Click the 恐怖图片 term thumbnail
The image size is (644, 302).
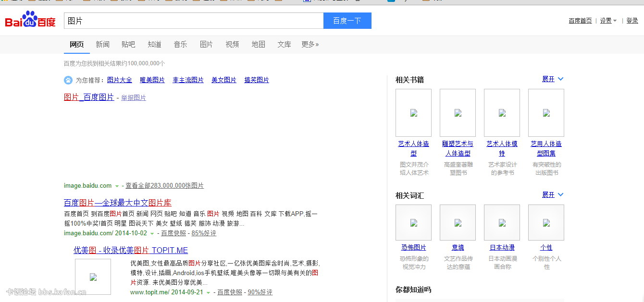(413, 223)
